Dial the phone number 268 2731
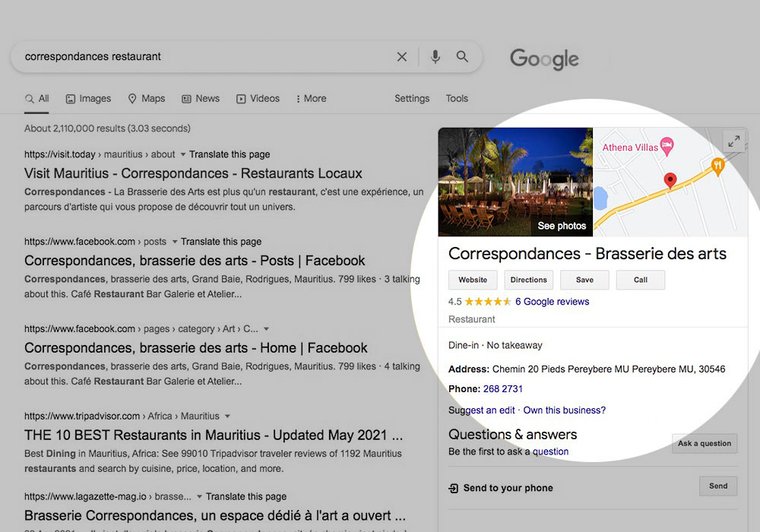Screen dimensions: 760x532 [502, 389]
